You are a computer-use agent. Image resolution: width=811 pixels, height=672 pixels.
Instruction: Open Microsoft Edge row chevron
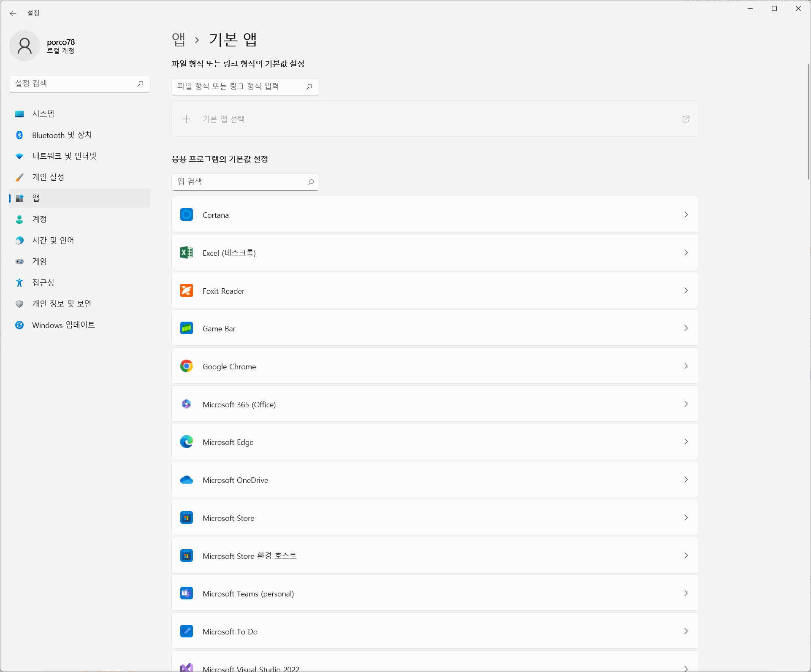(x=686, y=442)
